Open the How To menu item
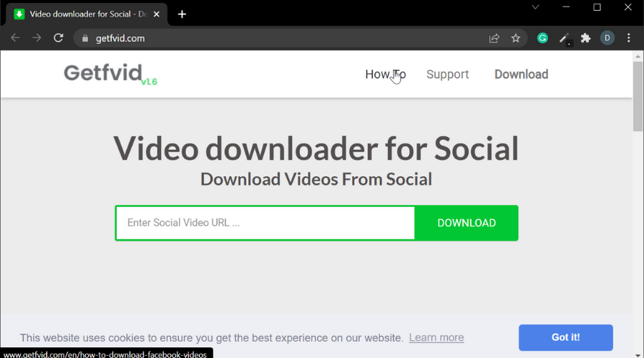 point(385,74)
